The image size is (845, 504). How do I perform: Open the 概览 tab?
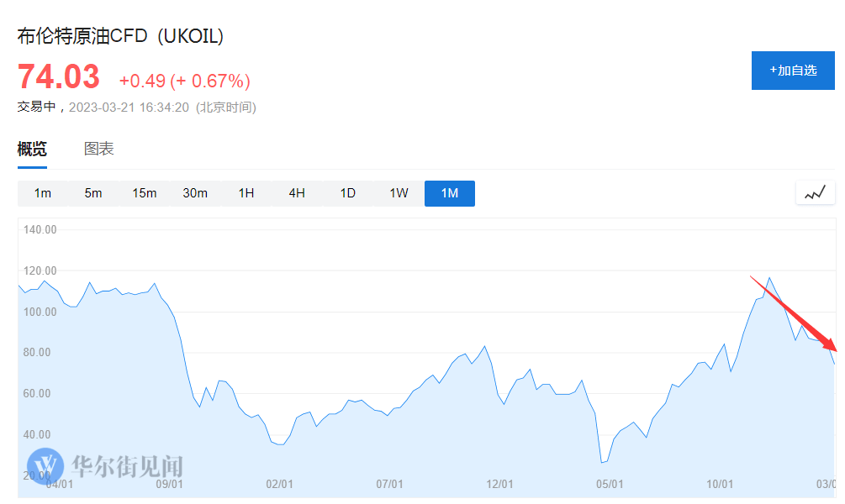click(x=32, y=150)
